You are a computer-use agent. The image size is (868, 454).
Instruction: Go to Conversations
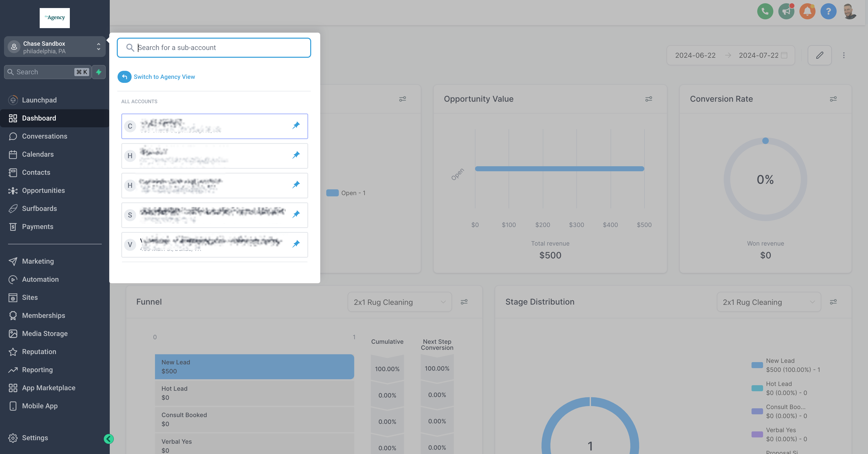click(55, 136)
